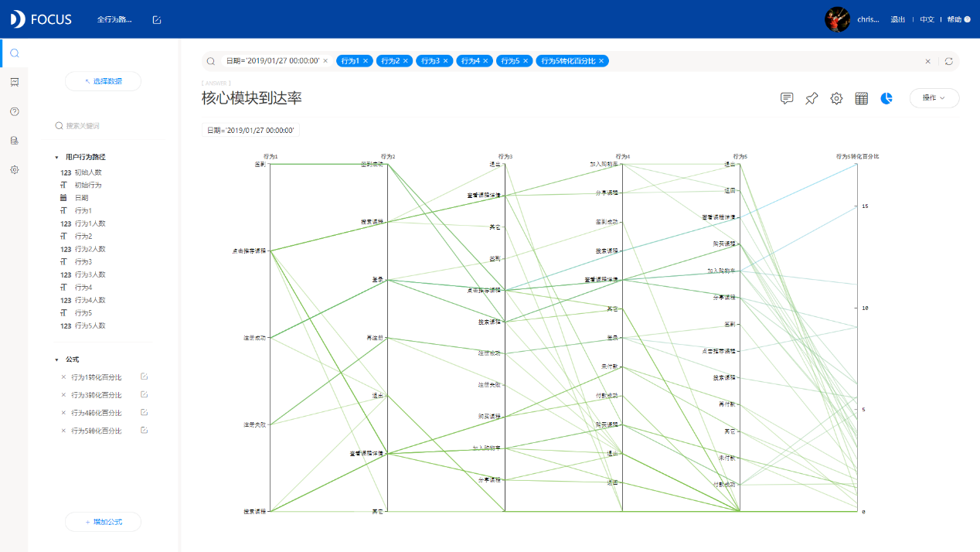
Task: Open the help question-mark icon in the sidebar
Action: (14, 111)
